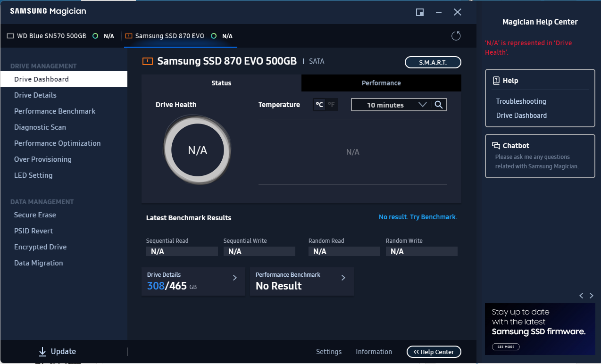Viewport: 601px width, 364px height.
Task: Open Drive Dashboard help link
Action: (521, 116)
